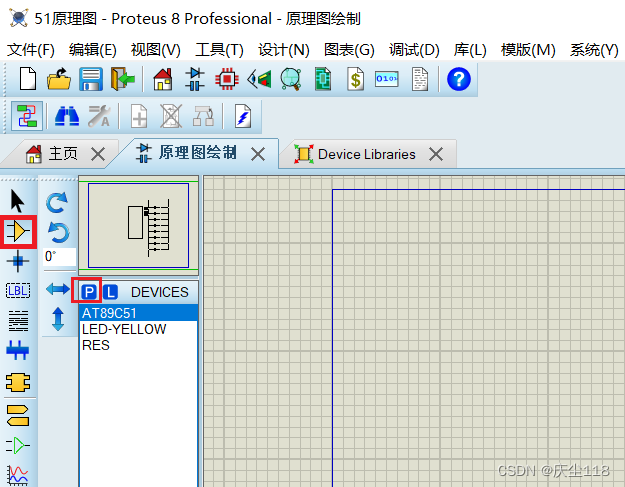Open 库(L) menu
625x487 pixels.
[470, 50]
